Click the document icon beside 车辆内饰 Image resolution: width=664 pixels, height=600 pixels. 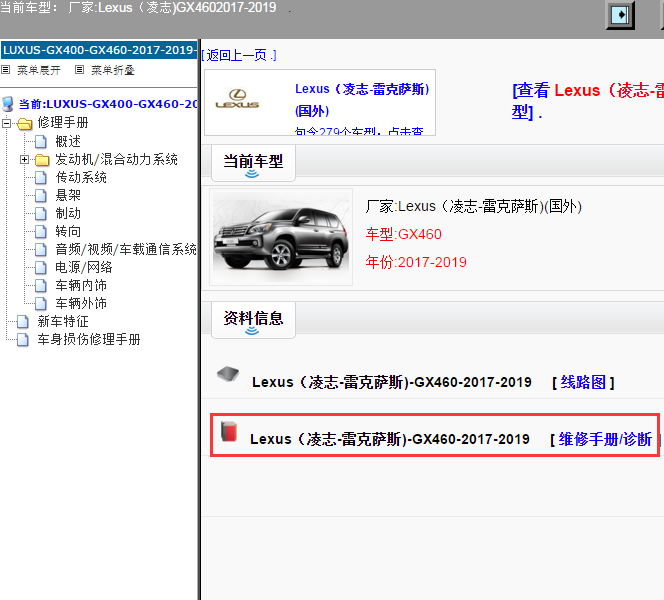pos(41,285)
